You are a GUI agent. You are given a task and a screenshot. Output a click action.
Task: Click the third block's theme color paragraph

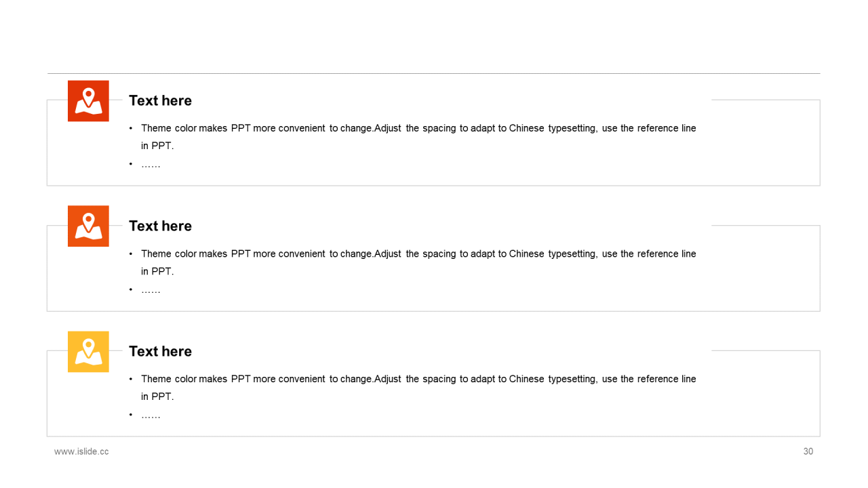click(418, 388)
